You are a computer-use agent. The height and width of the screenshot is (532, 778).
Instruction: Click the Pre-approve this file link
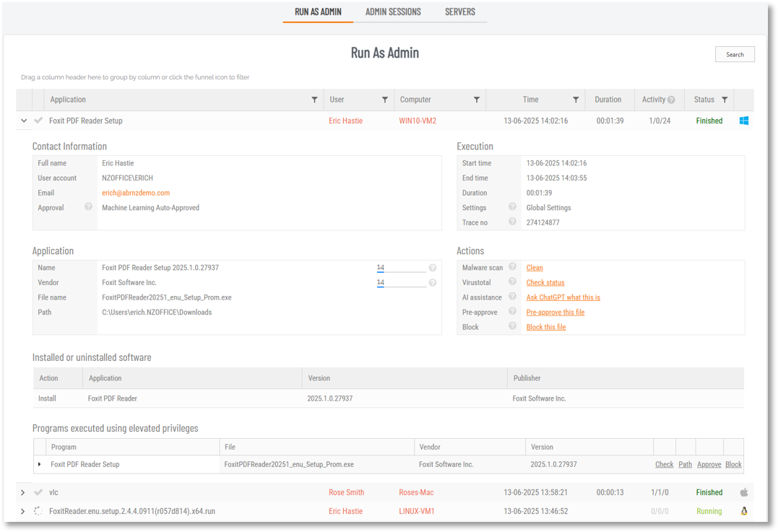pos(556,313)
